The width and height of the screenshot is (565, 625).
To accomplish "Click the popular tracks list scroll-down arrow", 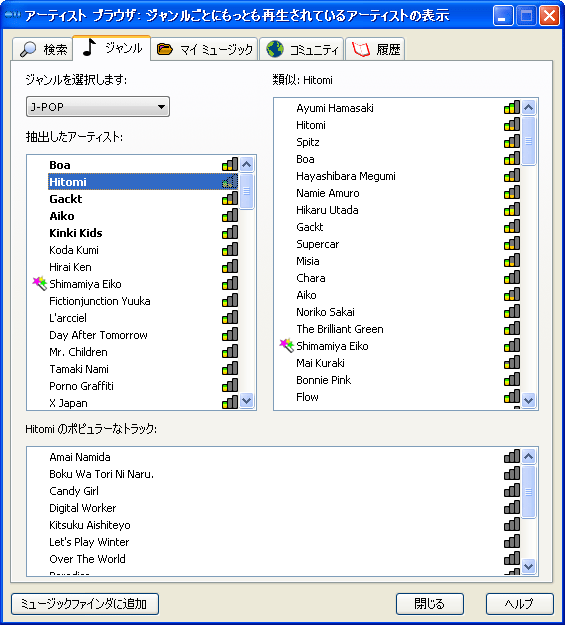I will tap(529, 566).
